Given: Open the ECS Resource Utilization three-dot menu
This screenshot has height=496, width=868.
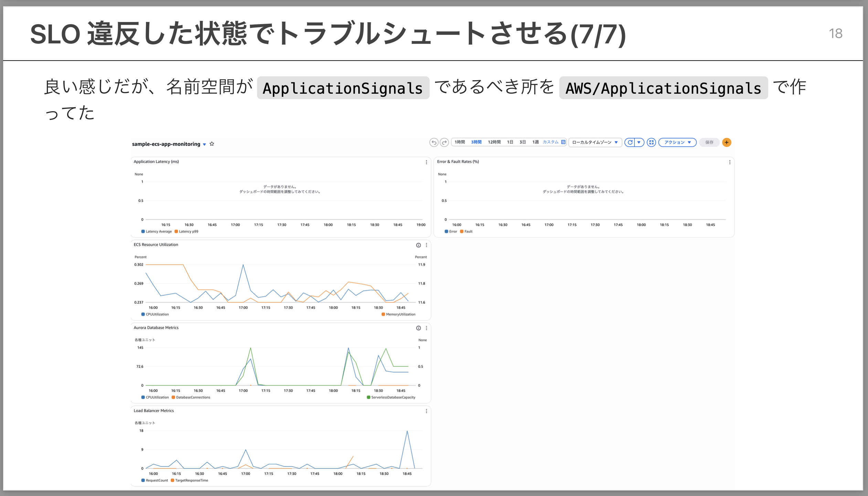Looking at the screenshot, I should (x=426, y=245).
